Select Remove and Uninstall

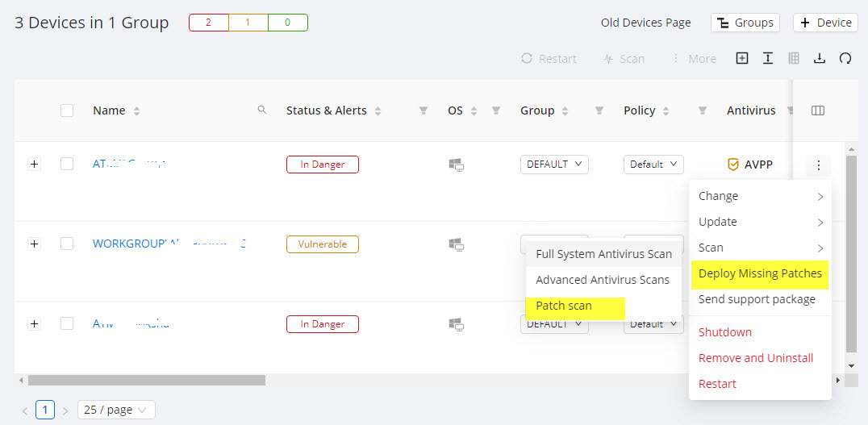[760, 358]
